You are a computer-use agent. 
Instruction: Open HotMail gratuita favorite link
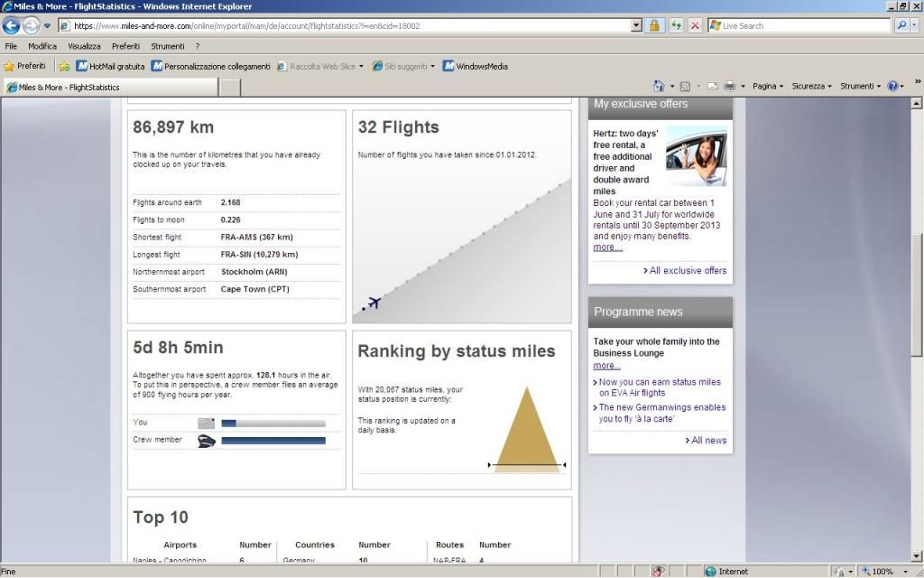(110, 67)
